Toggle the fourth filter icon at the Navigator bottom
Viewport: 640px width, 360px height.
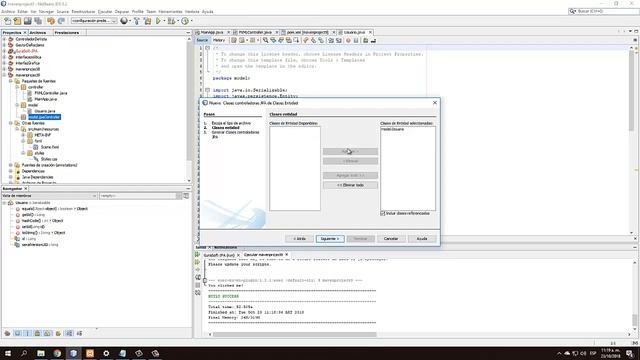point(38,333)
